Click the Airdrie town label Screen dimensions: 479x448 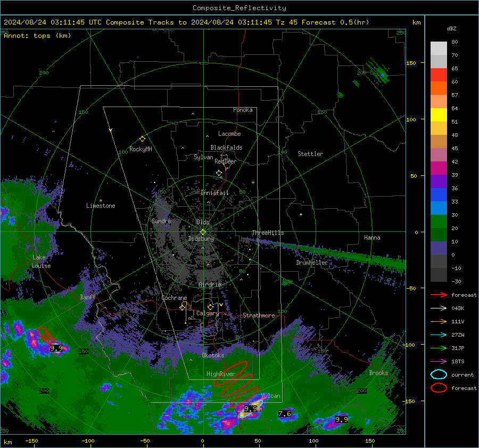(x=210, y=284)
